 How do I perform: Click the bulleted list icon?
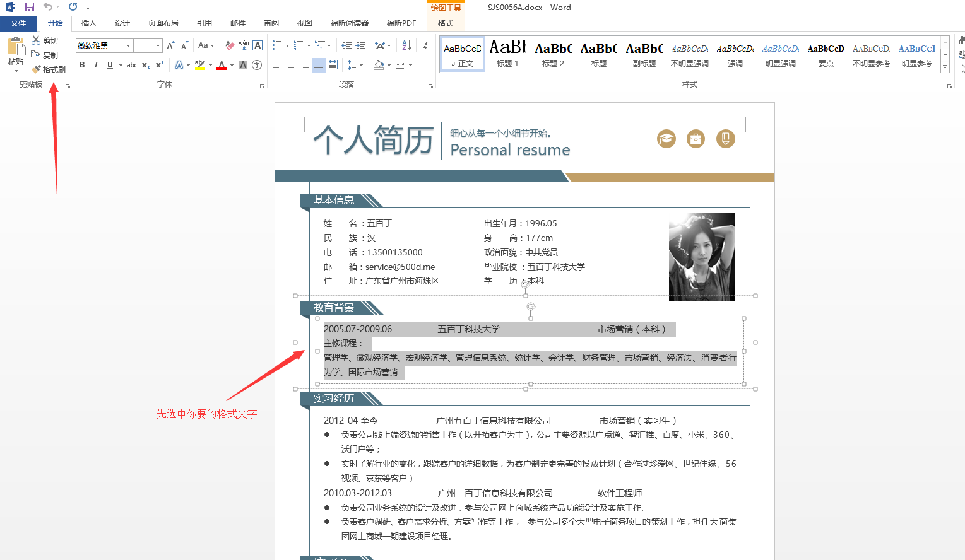click(x=276, y=45)
